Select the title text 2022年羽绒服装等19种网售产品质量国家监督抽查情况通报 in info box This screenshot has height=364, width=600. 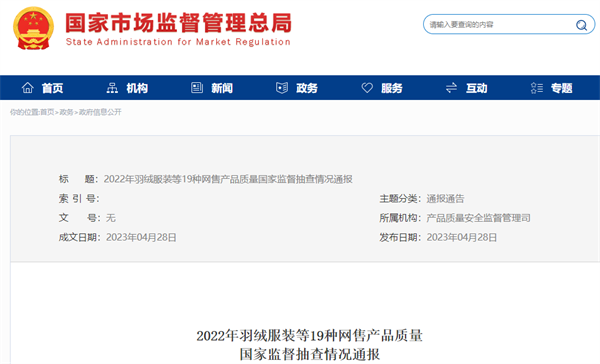pos(228,179)
